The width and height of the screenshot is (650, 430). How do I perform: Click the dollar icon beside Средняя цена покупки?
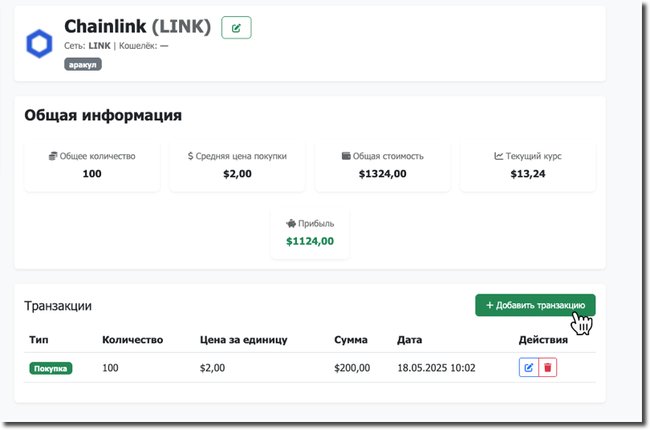(190, 156)
